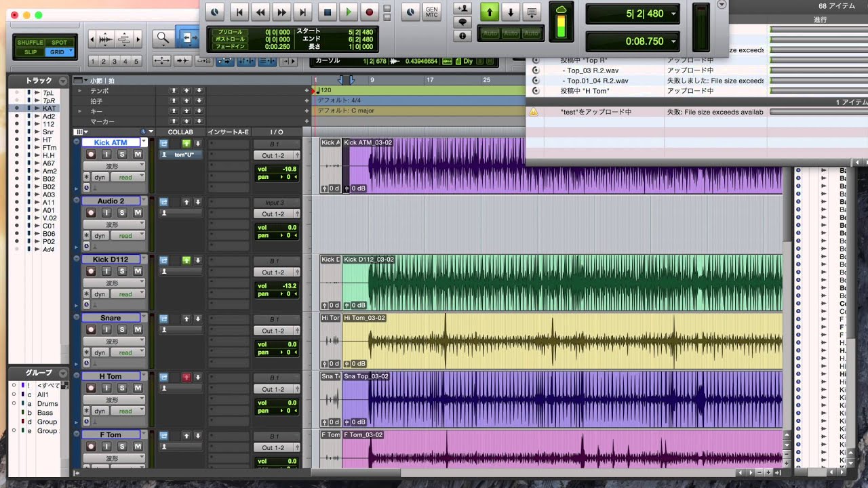This screenshot has width=868, height=488.
Task: Open Kick ATM track view selector (波形)
Action: 114,166
